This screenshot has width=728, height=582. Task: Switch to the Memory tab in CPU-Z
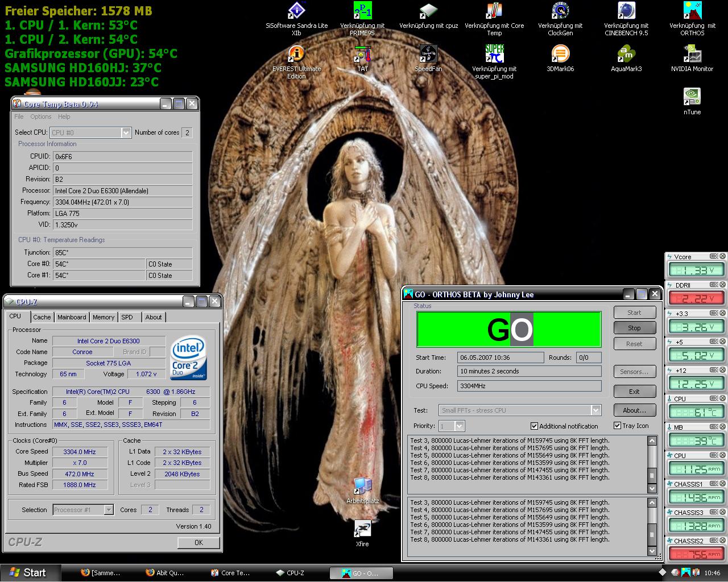click(x=104, y=317)
